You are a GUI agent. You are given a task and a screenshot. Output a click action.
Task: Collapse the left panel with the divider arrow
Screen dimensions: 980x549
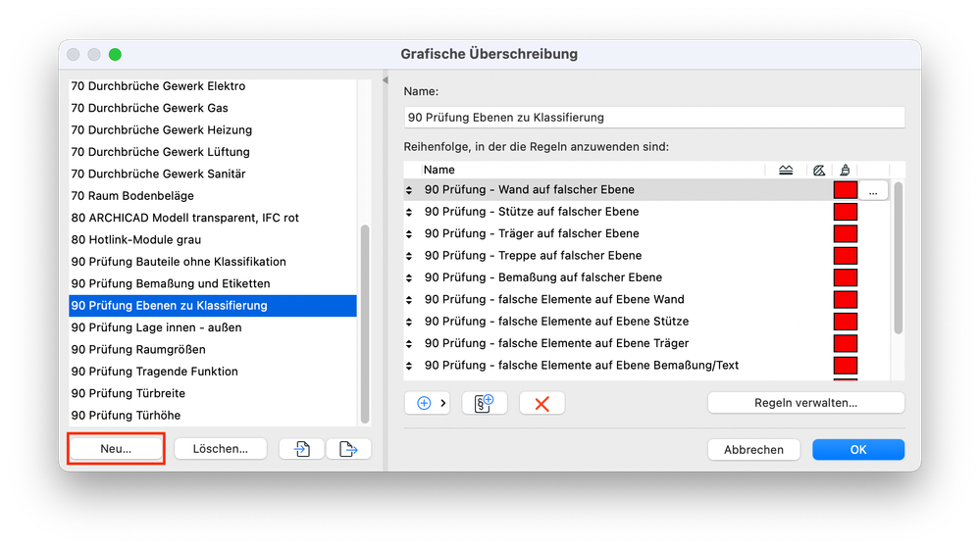point(385,80)
